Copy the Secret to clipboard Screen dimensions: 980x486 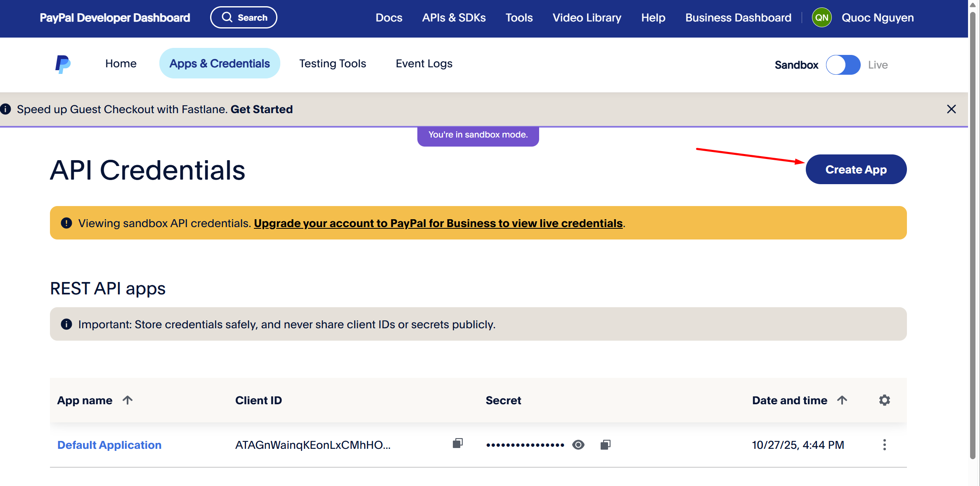click(x=605, y=444)
